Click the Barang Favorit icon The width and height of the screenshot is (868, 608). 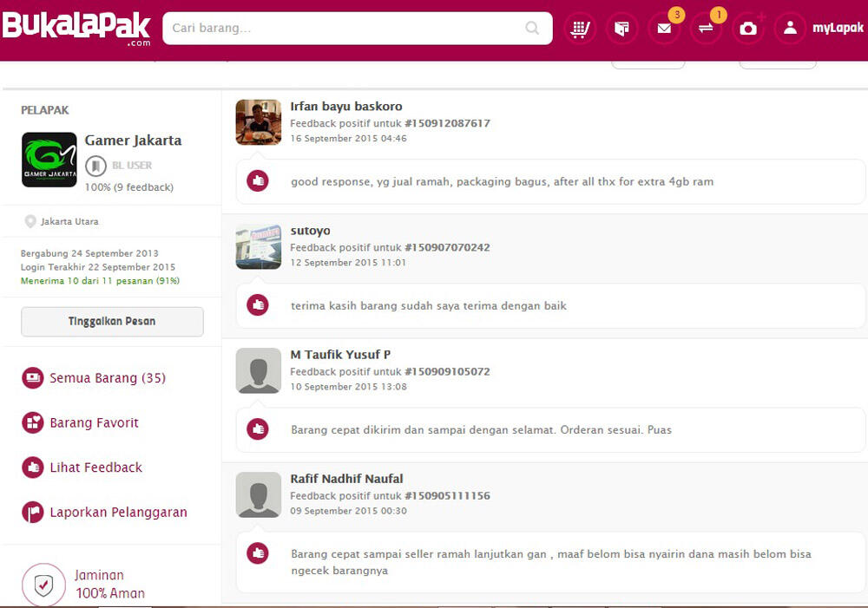coord(33,422)
